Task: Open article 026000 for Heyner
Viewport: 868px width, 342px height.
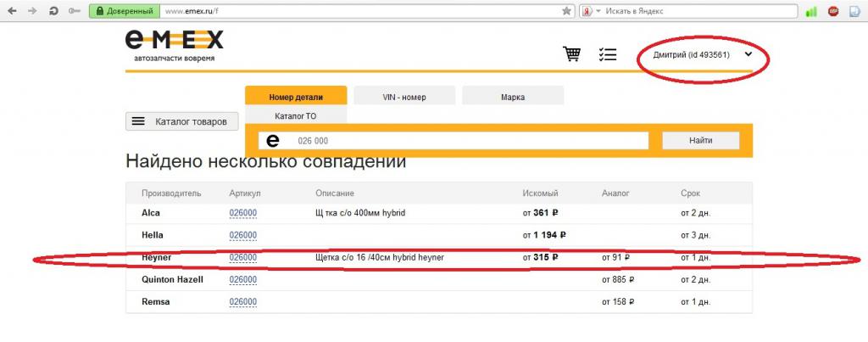Action: coord(243,257)
